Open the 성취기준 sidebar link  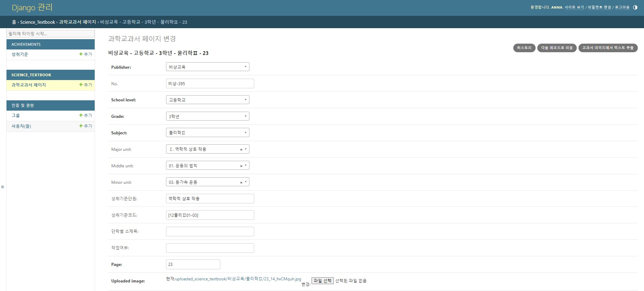tap(20, 54)
